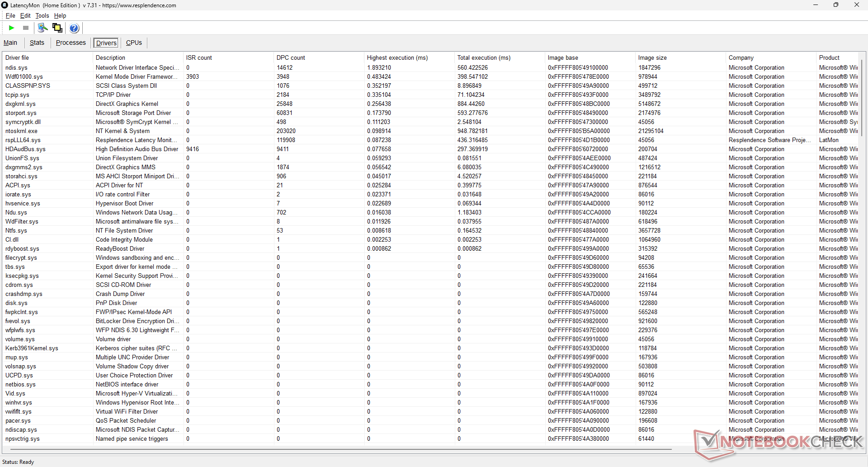Screen dimensions: 868x467
Task: Start monitoring with the green play icon
Action: pyautogui.click(x=12, y=28)
